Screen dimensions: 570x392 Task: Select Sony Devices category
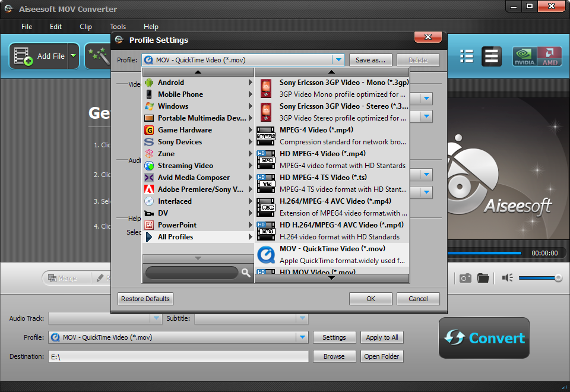pyautogui.click(x=198, y=142)
